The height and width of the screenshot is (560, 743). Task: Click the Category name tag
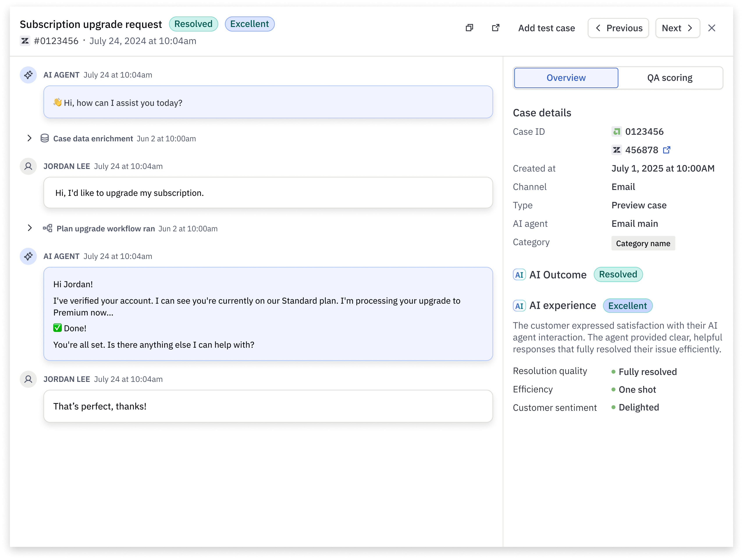[x=643, y=243]
